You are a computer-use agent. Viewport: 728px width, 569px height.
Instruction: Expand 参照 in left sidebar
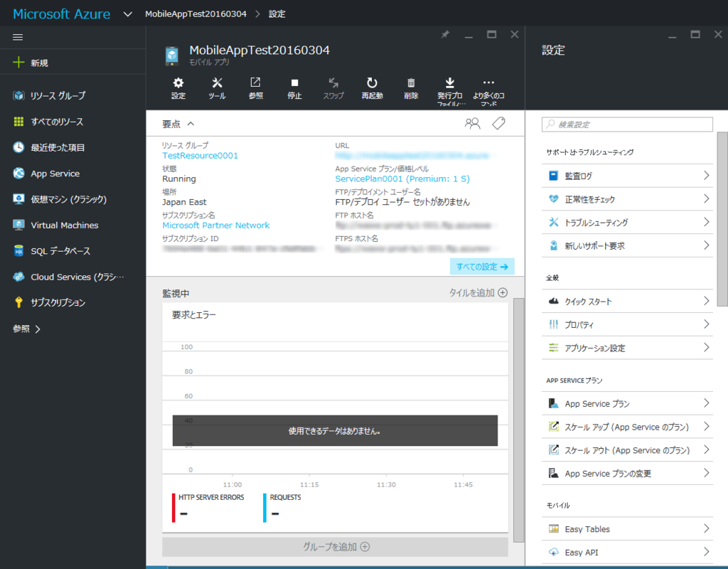point(27,329)
